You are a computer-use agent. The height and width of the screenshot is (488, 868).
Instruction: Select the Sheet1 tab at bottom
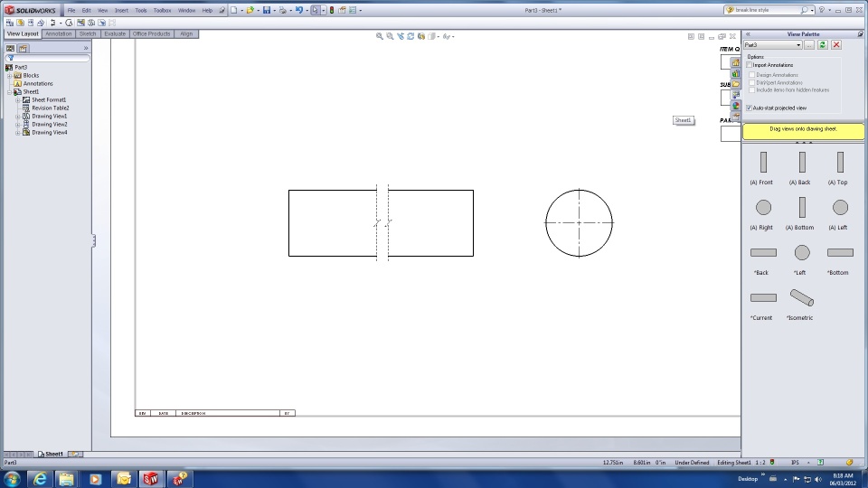(x=50, y=454)
